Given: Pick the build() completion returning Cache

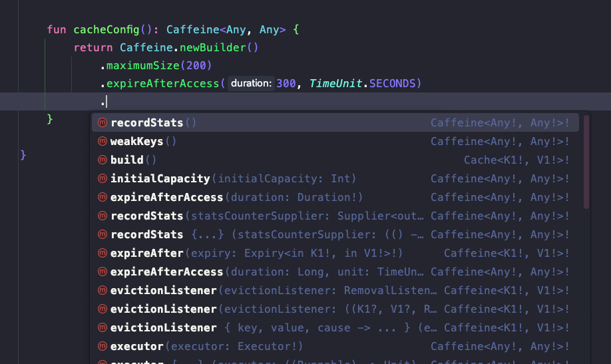Looking at the screenshot, I should pos(335,160).
